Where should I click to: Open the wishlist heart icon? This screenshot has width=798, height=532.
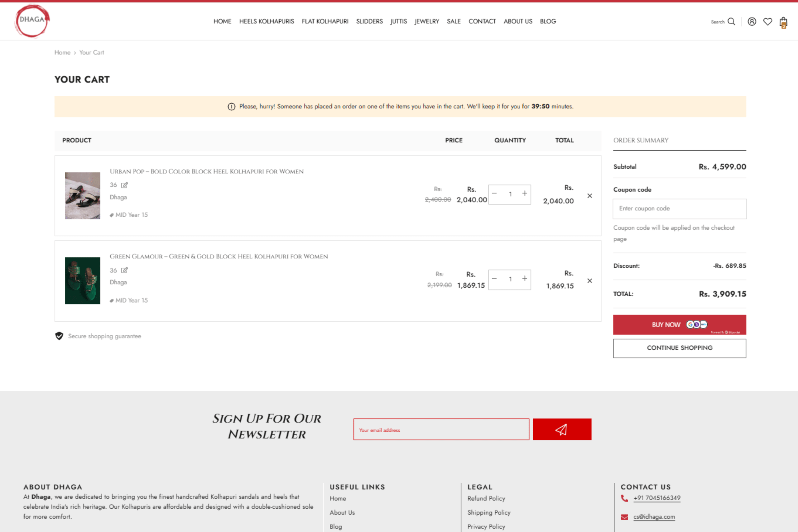[x=767, y=22]
